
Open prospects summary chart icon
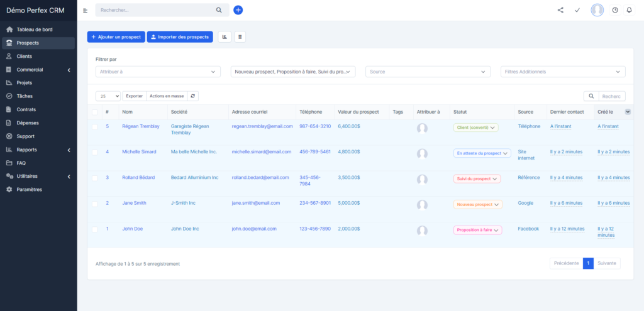(225, 37)
